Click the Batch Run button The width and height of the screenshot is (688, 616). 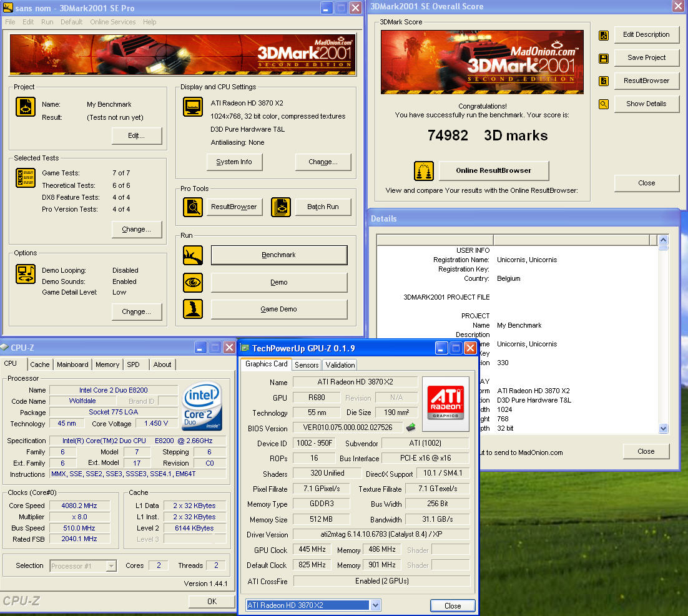pos(323,207)
